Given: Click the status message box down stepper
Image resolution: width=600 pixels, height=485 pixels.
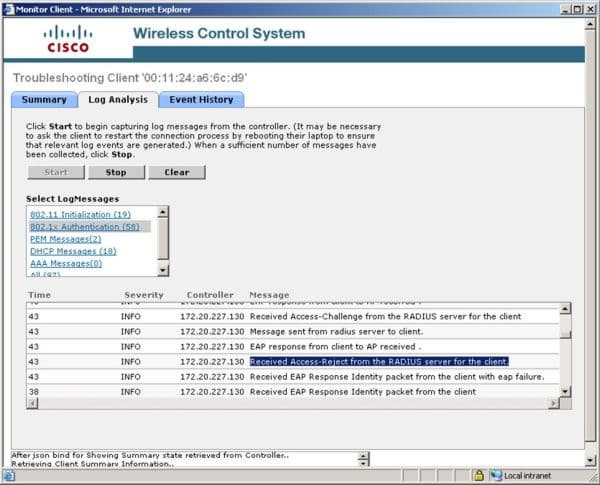Looking at the screenshot, I should click(364, 463).
